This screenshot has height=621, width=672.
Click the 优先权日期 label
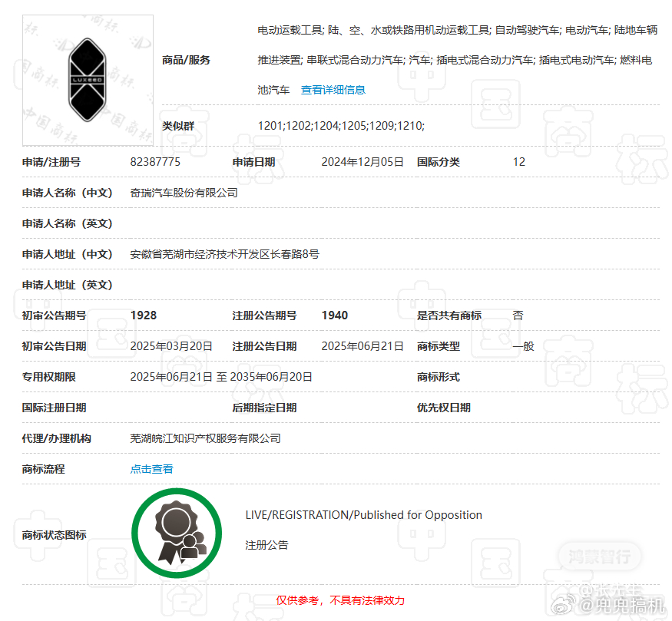tap(444, 408)
